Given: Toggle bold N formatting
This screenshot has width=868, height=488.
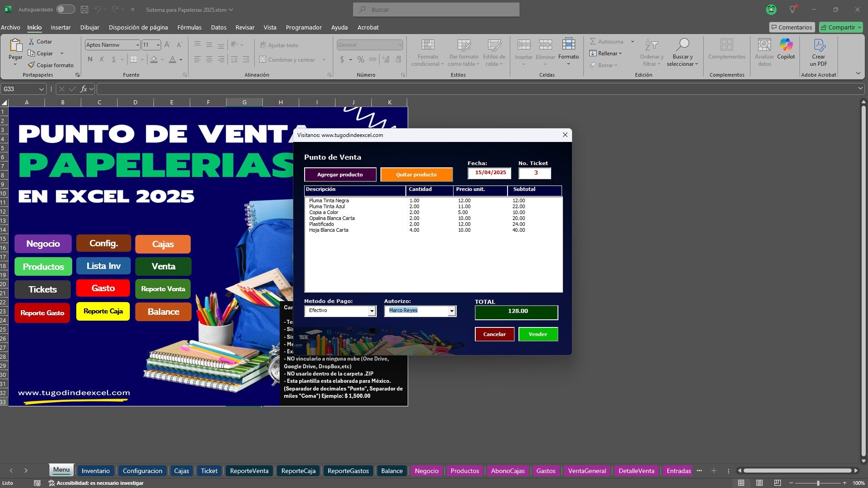Looking at the screenshot, I should (x=90, y=59).
